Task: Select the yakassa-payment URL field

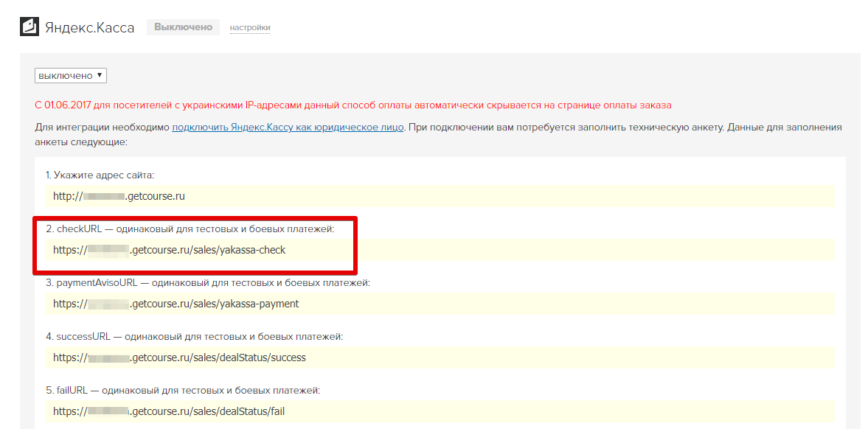Action: click(440, 304)
